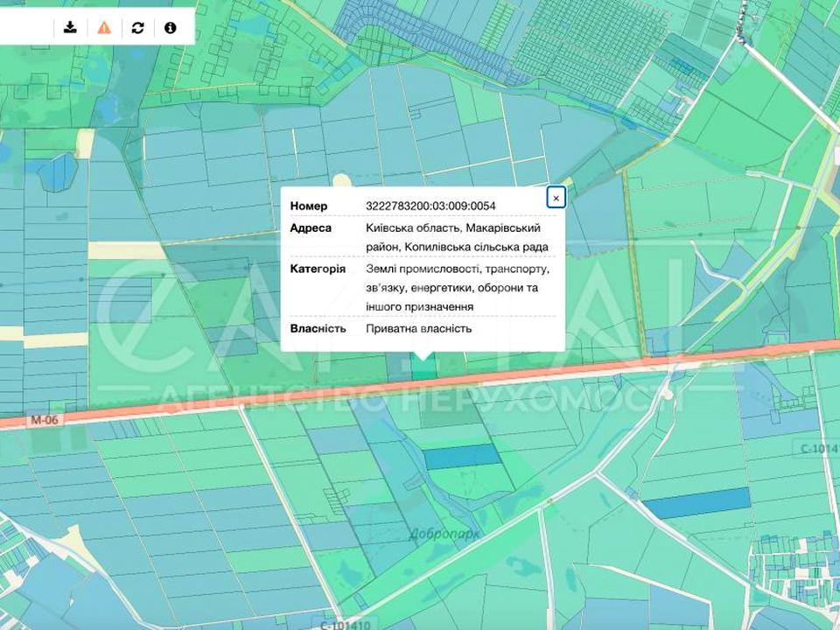The height and width of the screenshot is (630, 840).
Task: Click the C-1014 road label
Action: tap(818, 449)
